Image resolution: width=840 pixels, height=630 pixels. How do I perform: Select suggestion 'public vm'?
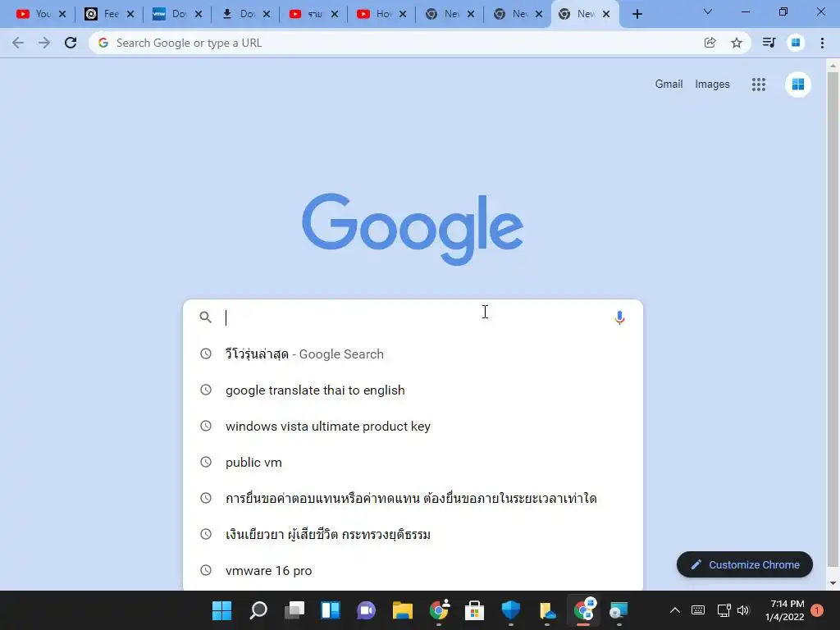point(413,463)
